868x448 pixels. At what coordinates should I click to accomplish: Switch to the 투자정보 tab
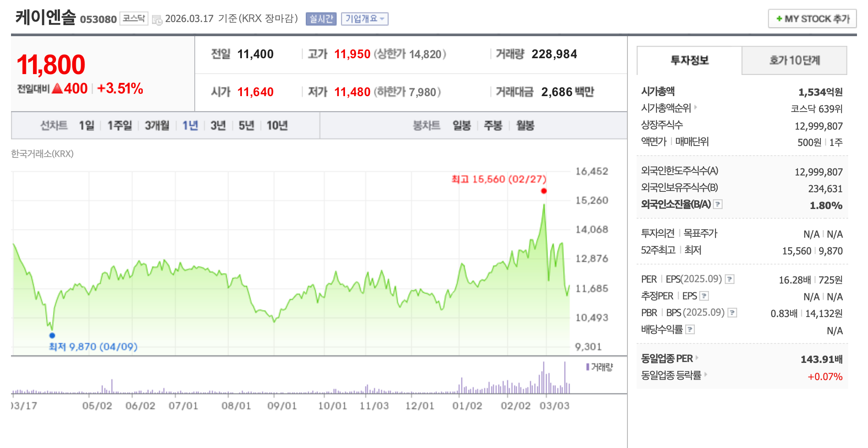tap(690, 60)
